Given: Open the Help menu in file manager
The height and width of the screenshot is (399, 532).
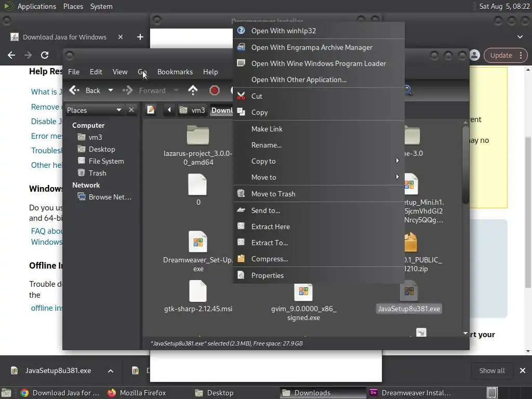Looking at the screenshot, I should click(210, 72).
